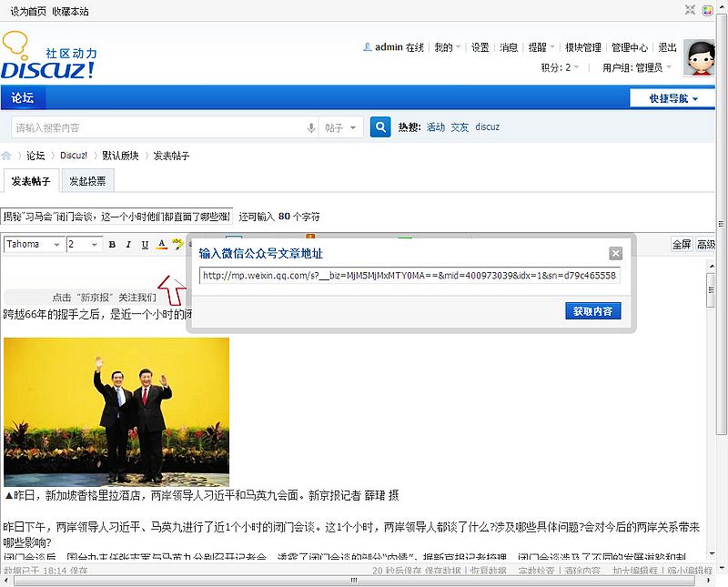Toggle bold text formatting
Viewport: 728px width, 587px height.
tap(112, 244)
